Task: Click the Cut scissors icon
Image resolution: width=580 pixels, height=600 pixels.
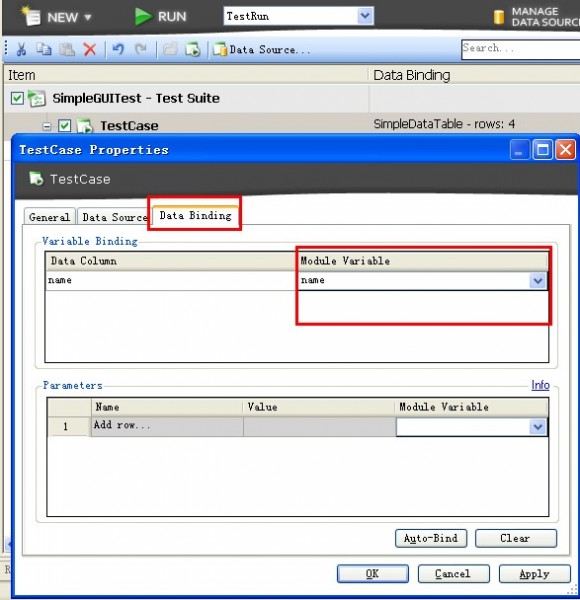Action: [x=21, y=49]
